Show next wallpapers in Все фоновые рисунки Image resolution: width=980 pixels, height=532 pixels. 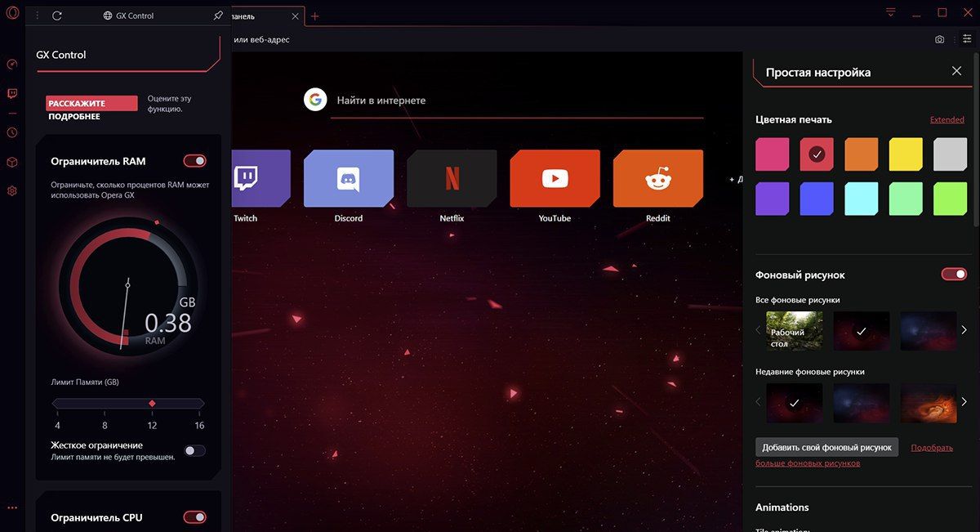point(964,330)
